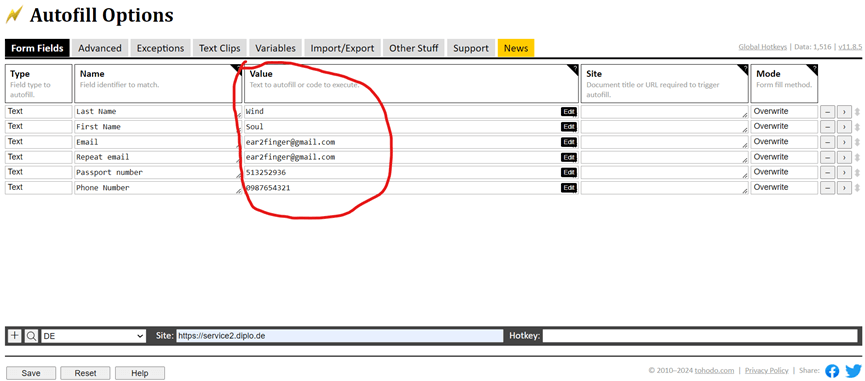Click the value field containing 'Soul'
The image size is (865, 381).
(411, 127)
